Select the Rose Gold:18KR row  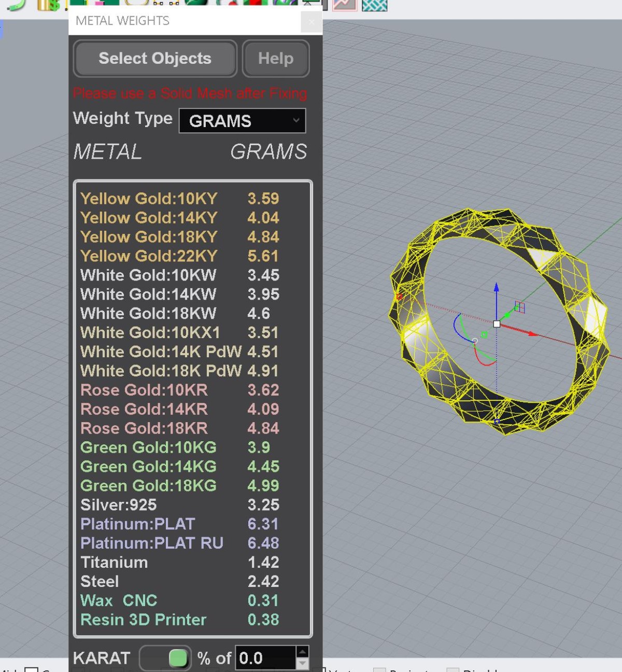(x=180, y=428)
